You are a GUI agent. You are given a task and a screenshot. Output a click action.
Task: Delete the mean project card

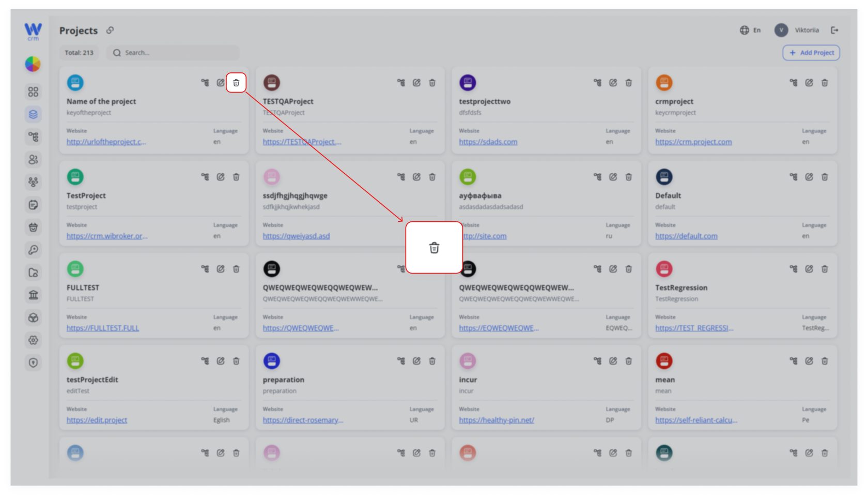pos(825,361)
